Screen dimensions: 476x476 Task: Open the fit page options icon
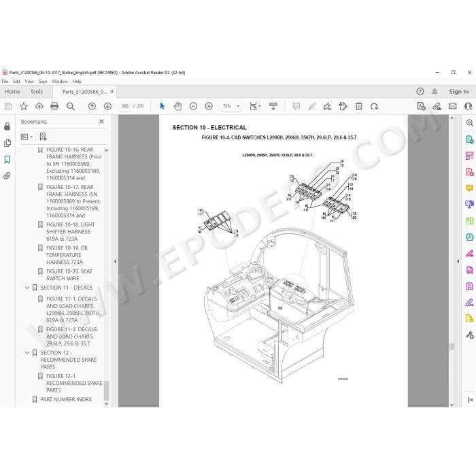click(255, 106)
